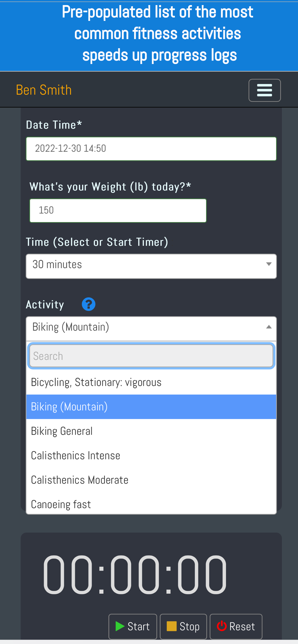298x644 pixels.
Task: Expand the Time selection dropdown arrow
Action: pos(269,264)
